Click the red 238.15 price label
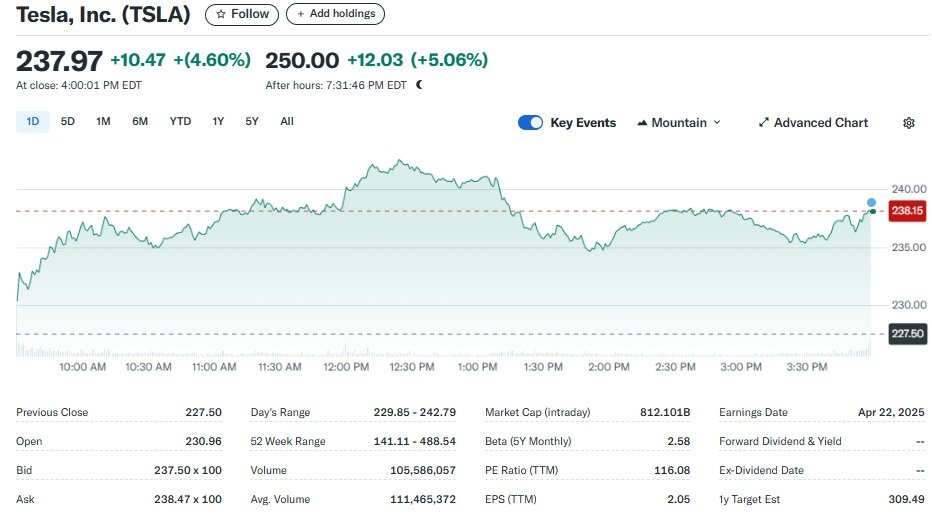The width and height of the screenshot is (932, 516). tap(907, 210)
